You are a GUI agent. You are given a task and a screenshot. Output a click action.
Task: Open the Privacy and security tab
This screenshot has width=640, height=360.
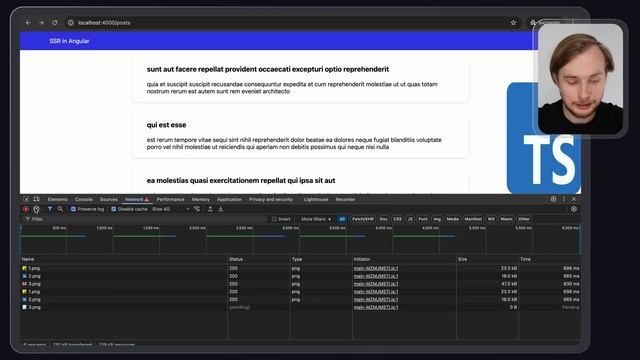tap(271, 199)
